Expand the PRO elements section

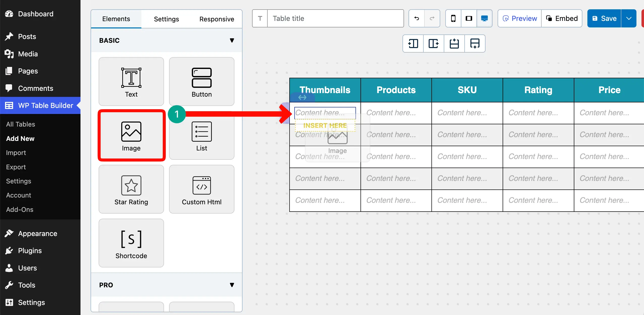coord(232,285)
